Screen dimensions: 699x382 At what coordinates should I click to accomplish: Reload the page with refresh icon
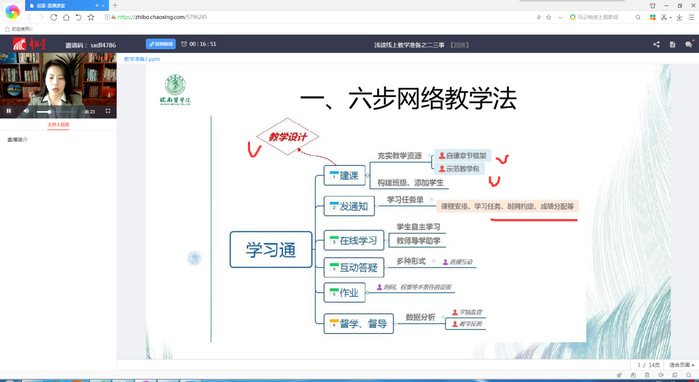(x=53, y=17)
